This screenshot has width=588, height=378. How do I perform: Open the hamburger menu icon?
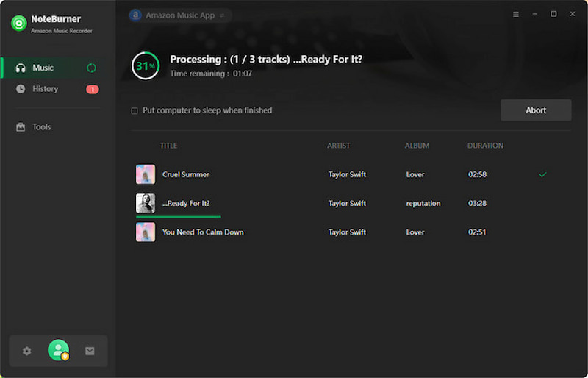click(x=516, y=14)
